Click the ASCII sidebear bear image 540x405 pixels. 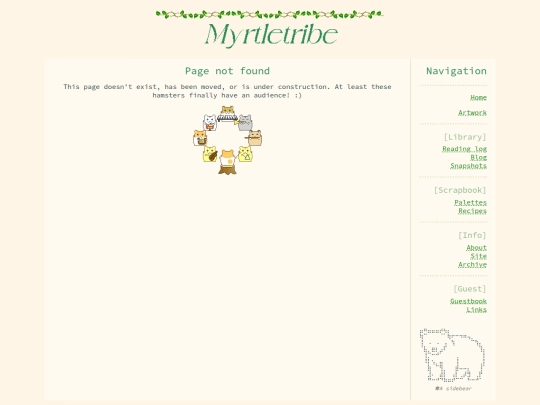tap(453, 355)
